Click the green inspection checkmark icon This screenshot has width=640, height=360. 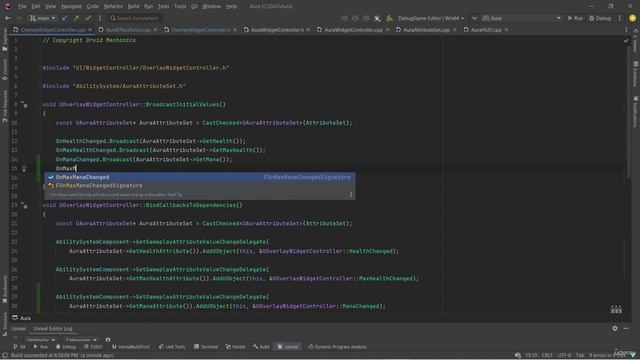point(626,41)
